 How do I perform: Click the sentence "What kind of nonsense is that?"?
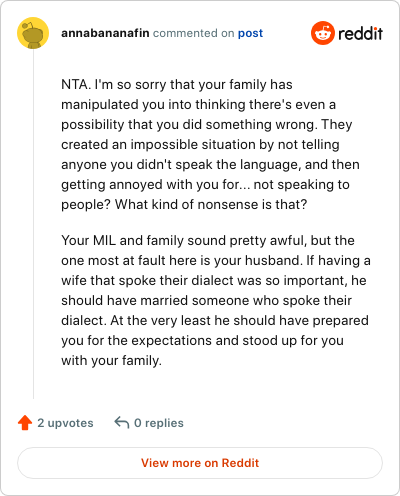coord(211,204)
